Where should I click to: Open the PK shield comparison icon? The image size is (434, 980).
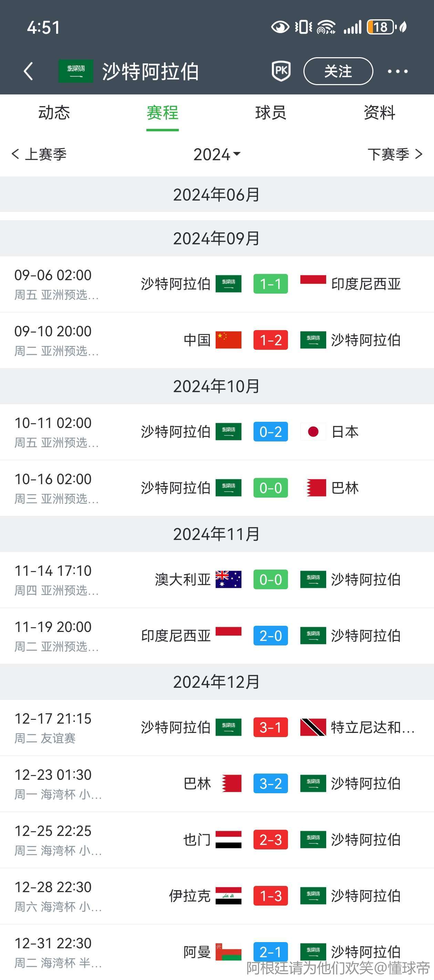pyautogui.click(x=281, y=71)
